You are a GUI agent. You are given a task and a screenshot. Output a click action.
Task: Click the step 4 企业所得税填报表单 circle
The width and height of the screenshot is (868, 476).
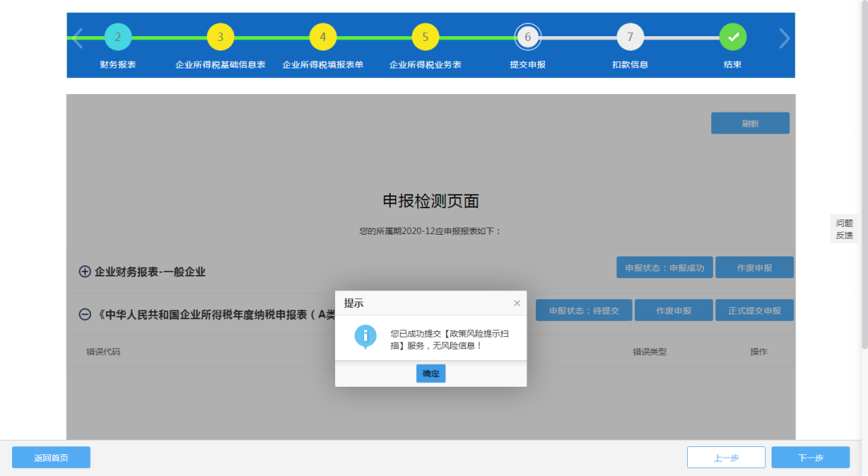(x=323, y=37)
